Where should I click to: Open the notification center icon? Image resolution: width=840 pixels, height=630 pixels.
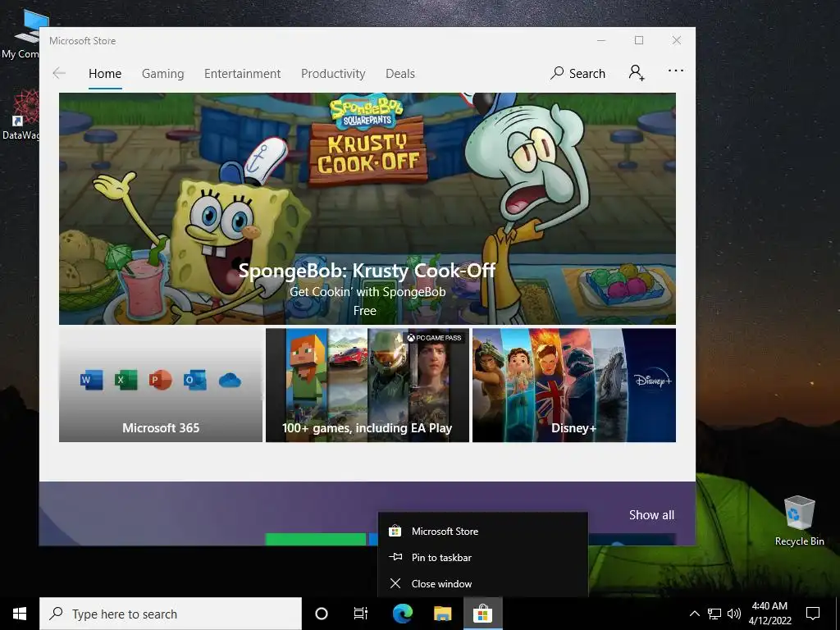813,614
